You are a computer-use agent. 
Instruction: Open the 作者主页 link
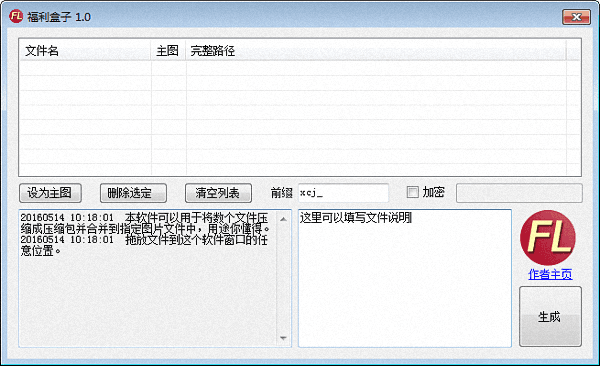pyautogui.click(x=550, y=274)
